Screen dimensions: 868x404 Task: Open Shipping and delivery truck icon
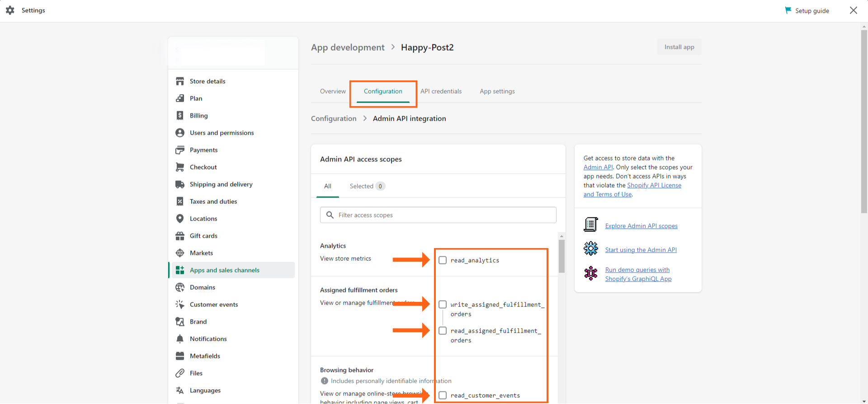tap(180, 184)
